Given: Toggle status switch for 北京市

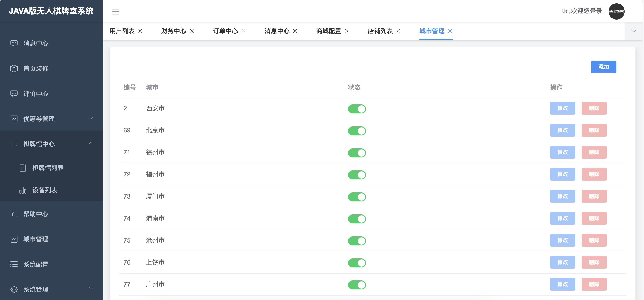Looking at the screenshot, I should click(357, 131).
